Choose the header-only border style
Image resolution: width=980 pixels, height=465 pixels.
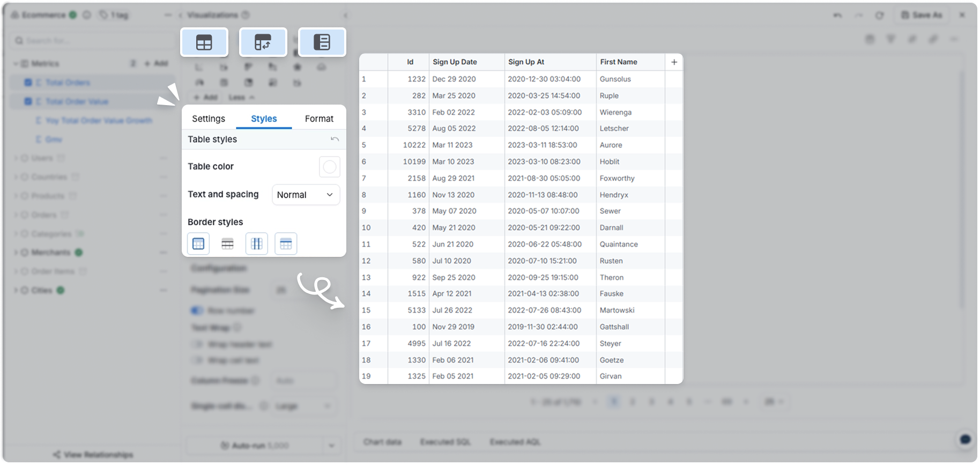(x=286, y=244)
